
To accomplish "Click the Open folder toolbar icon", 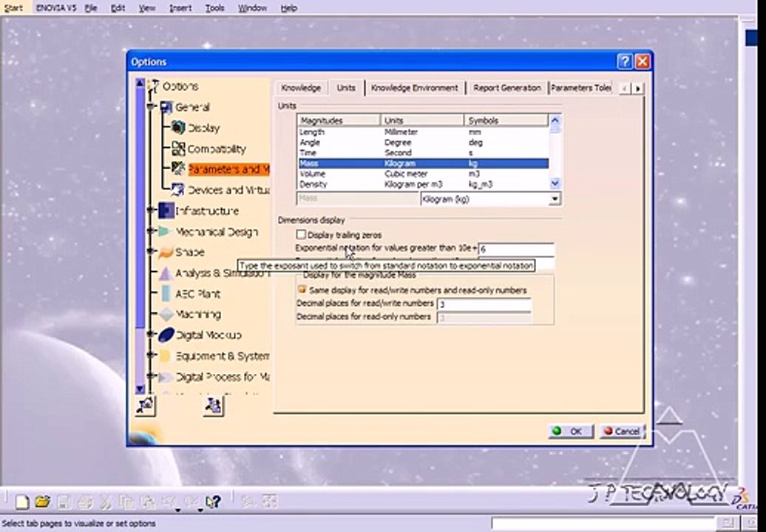I will [x=42, y=501].
